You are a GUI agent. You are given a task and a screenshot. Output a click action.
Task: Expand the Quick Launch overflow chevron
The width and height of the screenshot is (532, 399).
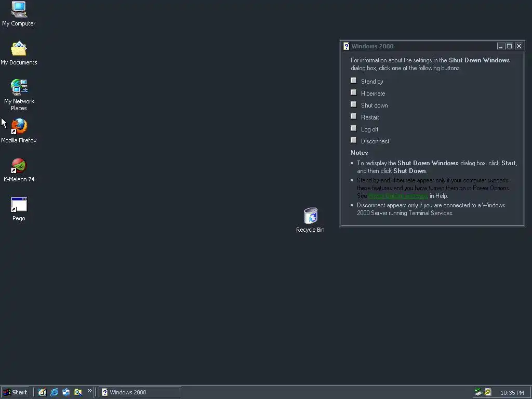tap(89, 391)
